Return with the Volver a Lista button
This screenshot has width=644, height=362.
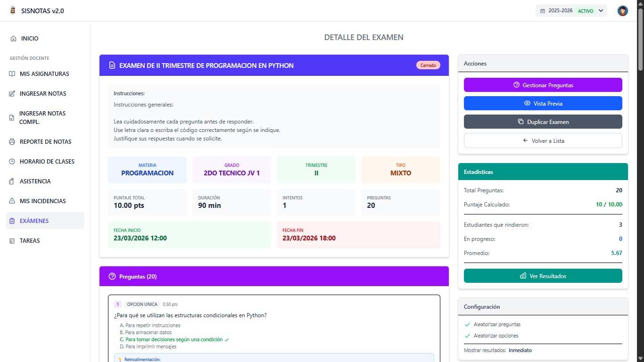(543, 140)
